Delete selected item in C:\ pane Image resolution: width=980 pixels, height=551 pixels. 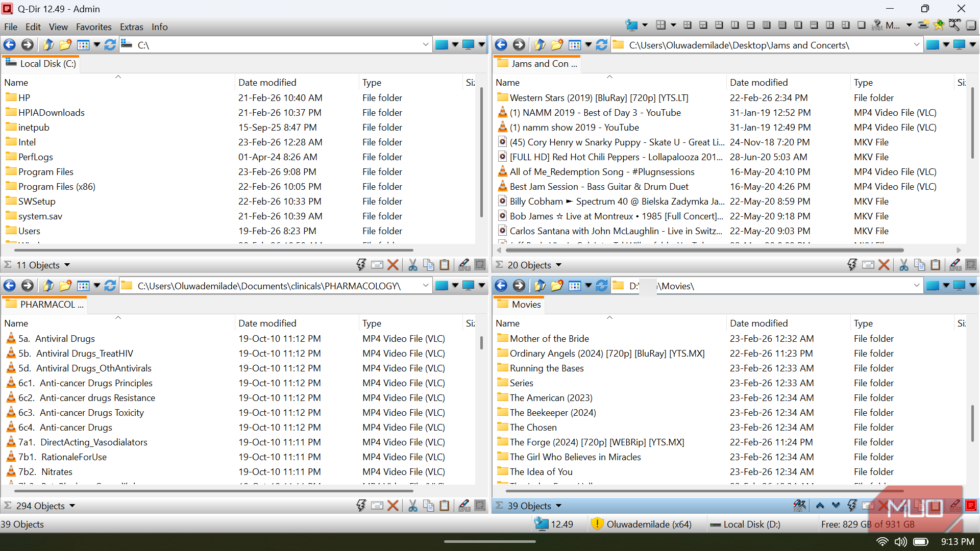[x=393, y=265]
